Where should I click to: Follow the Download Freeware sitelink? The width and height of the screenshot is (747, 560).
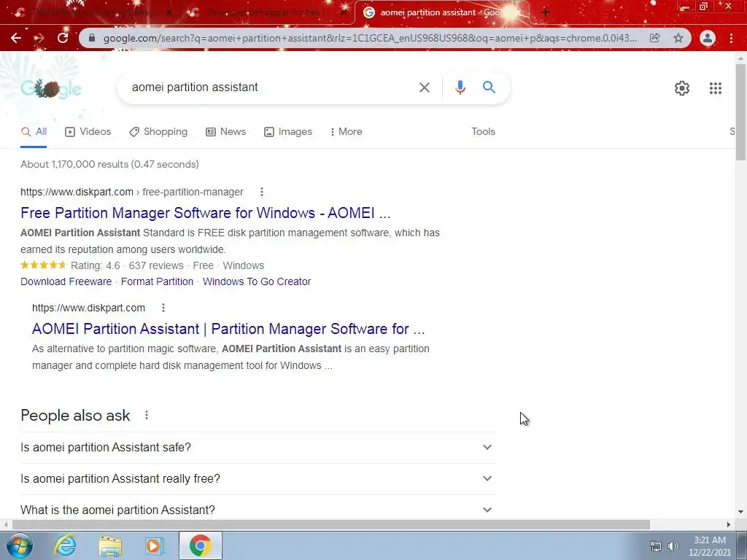(x=66, y=281)
